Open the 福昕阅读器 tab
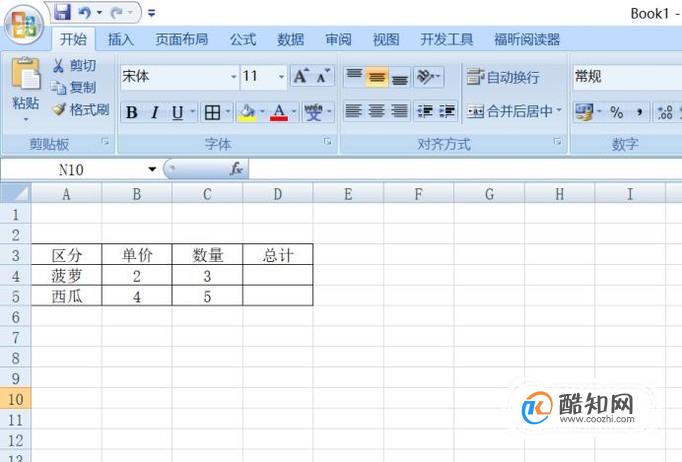This screenshot has width=682, height=462. coord(527,40)
